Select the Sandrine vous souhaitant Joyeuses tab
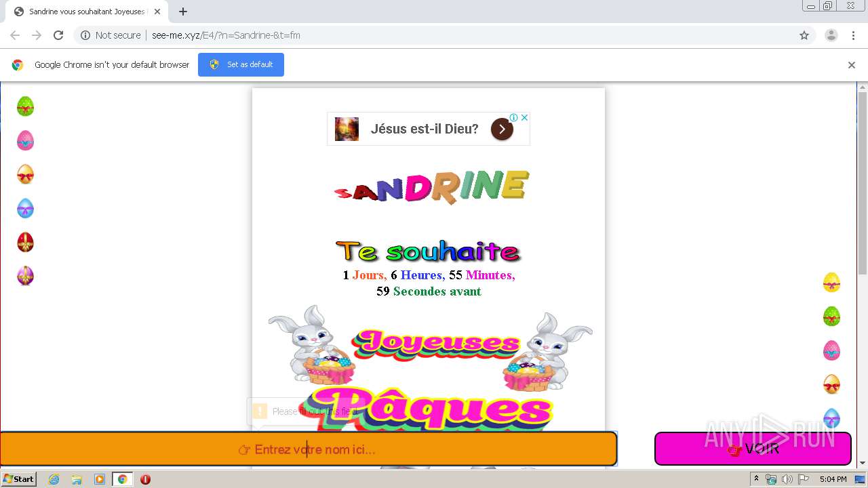Image resolution: width=868 pixels, height=488 pixels. coord(87,12)
